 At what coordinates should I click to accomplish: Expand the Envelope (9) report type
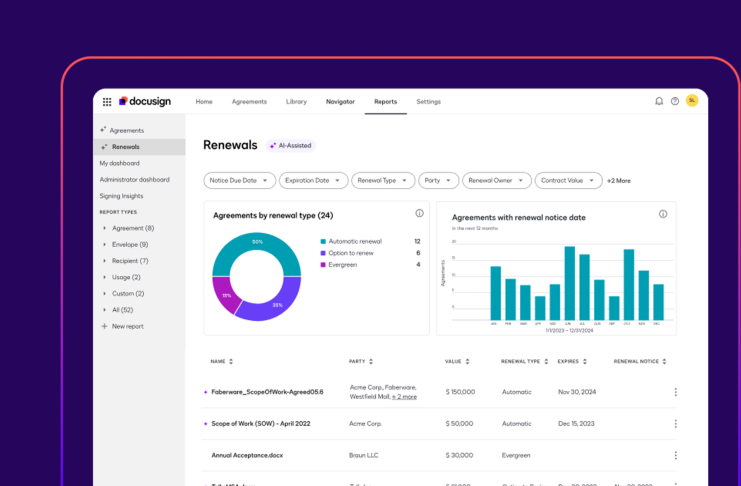click(104, 244)
